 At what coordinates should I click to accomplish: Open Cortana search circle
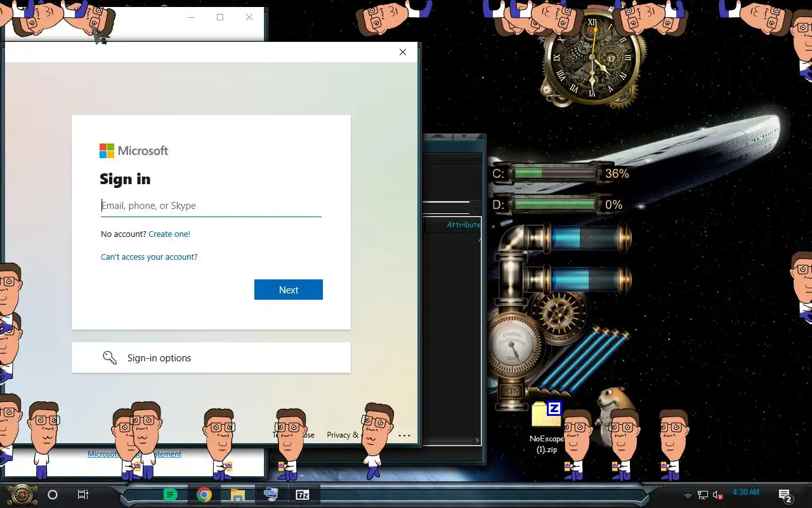(x=53, y=495)
